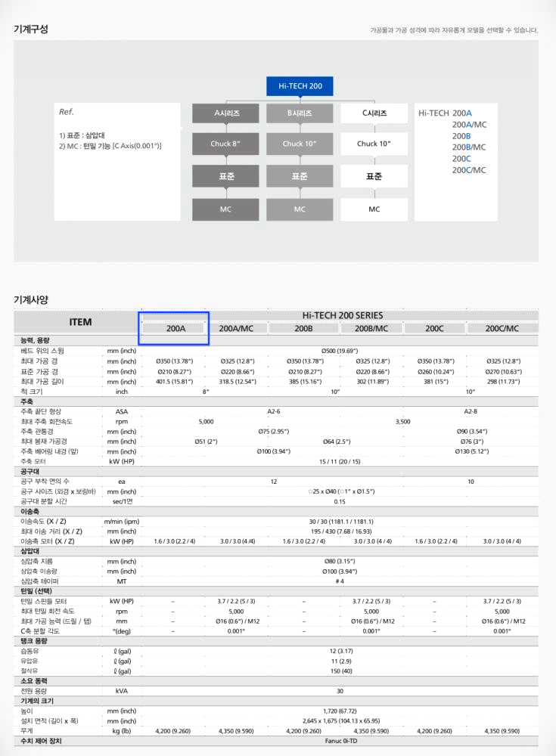Click the 11 (2.9) value

pos(341,661)
